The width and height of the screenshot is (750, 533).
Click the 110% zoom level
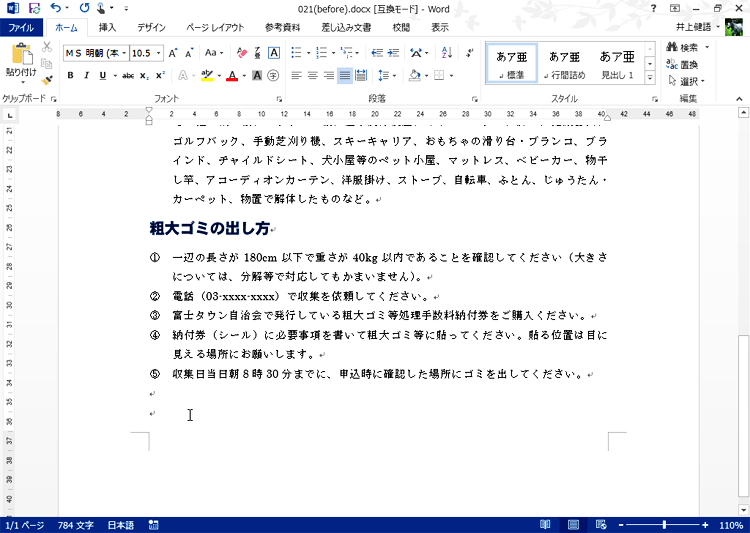730,525
